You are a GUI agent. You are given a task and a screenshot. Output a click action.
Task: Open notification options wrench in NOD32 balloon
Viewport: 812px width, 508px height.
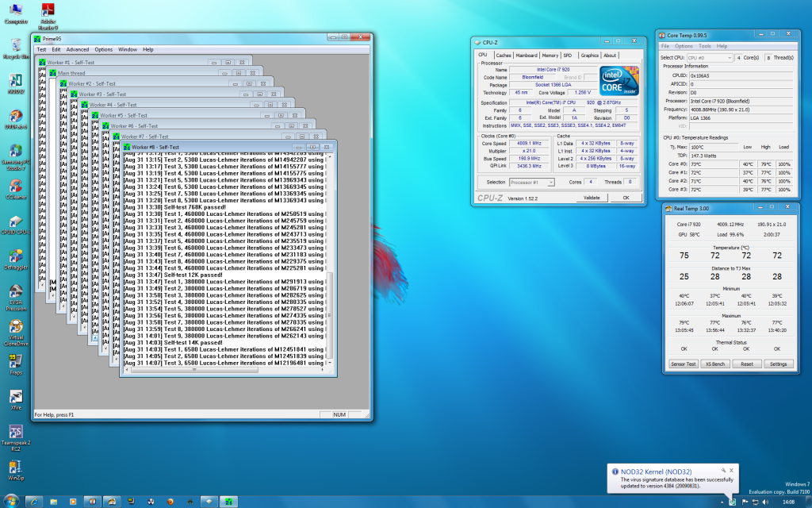pyautogui.click(x=723, y=471)
